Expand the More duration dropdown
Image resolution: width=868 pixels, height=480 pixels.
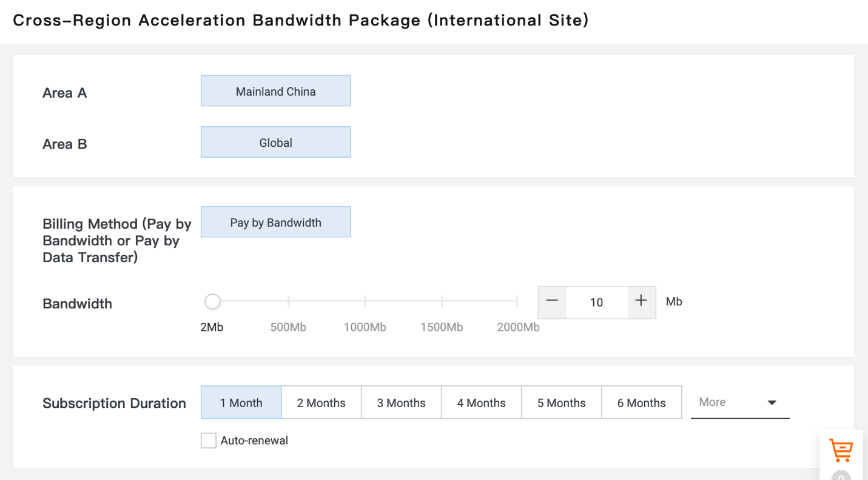click(x=739, y=402)
